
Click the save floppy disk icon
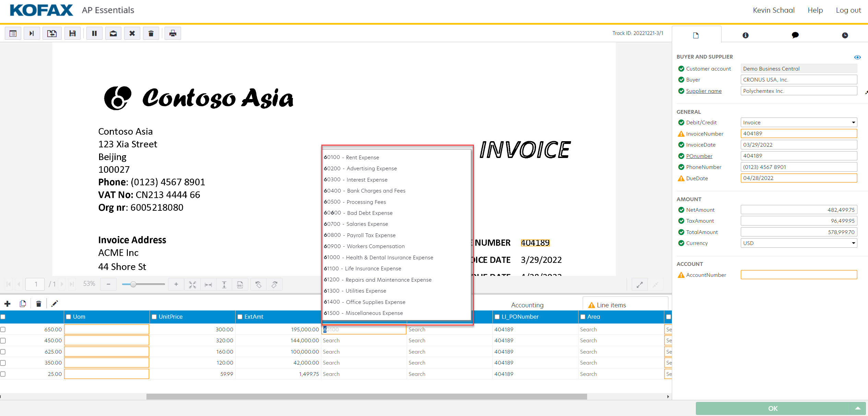click(x=72, y=33)
